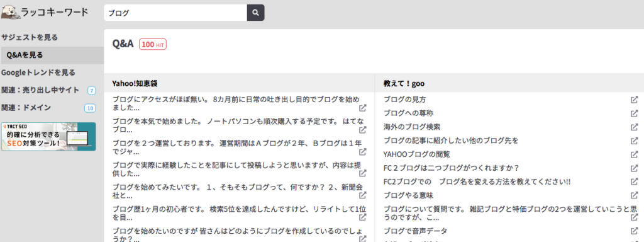Click question text ブログを本気で始めました

coord(238,125)
